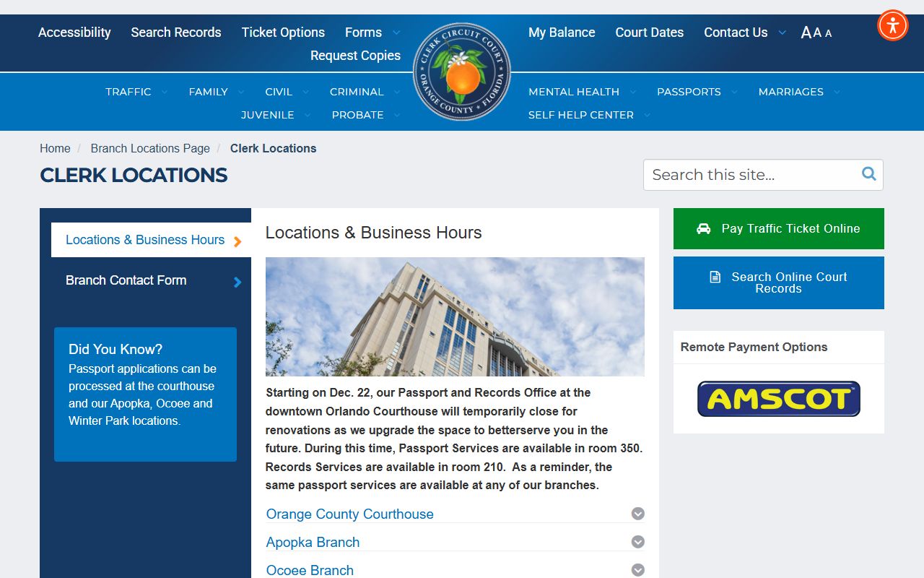Click Pay Traffic Ticket Online button

[779, 228]
